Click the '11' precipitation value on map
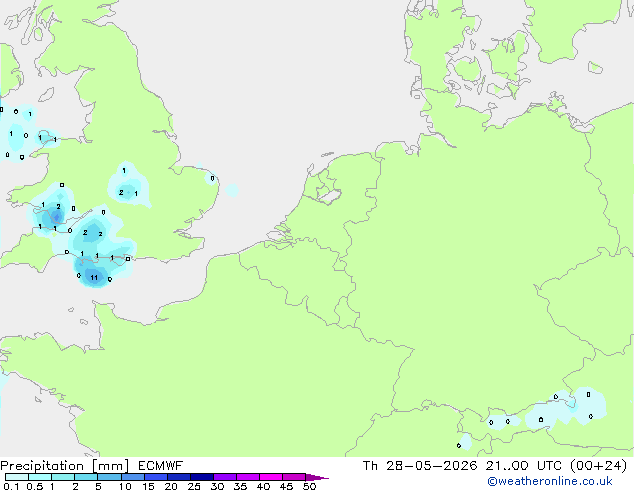634x490 pixels. coord(94,277)
